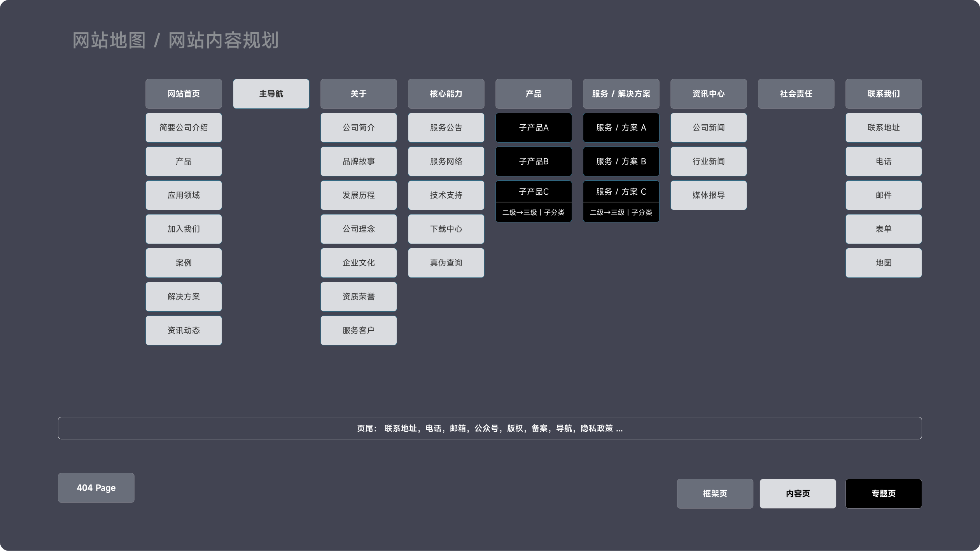Select the 内容页 legend box
Viewport: 980px width, 551px height.
coord(798,493)
